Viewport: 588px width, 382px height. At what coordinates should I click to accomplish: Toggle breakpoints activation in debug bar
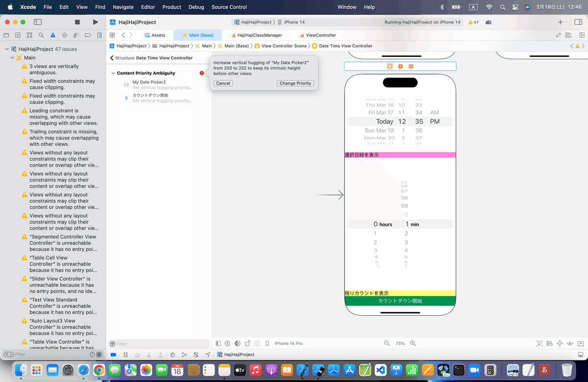click(x=114, y=355)
